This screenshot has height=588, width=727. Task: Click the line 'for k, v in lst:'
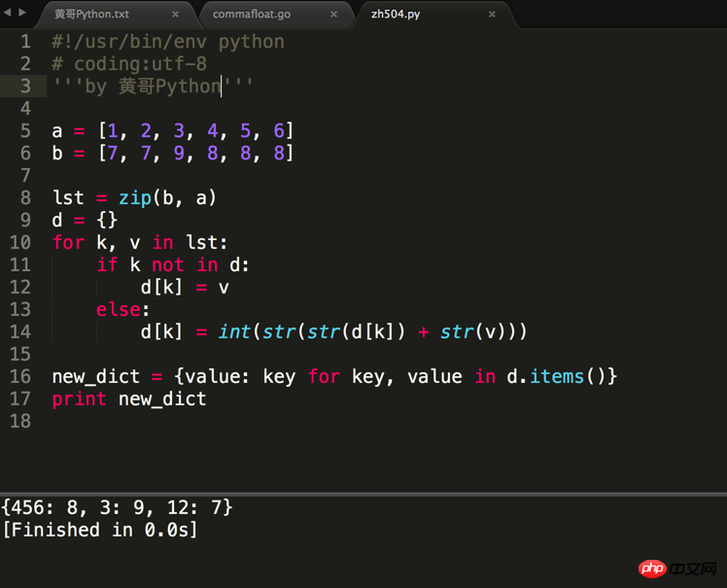[x=140, y=243]
